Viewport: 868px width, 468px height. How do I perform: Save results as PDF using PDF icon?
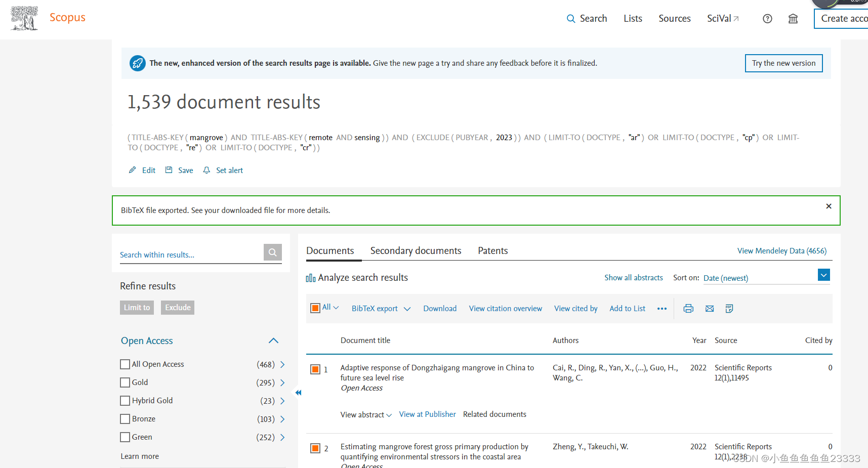pyautogui.click(x=729, y=308)
